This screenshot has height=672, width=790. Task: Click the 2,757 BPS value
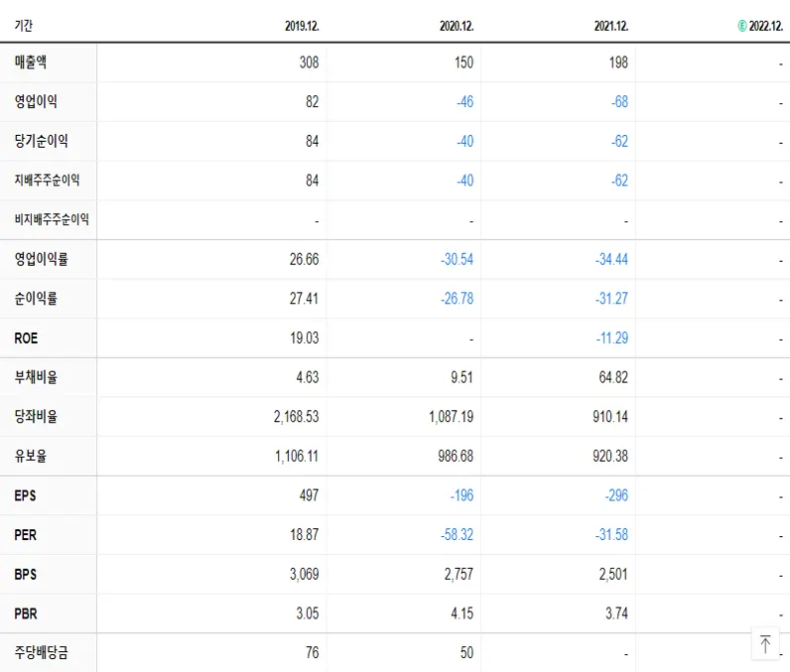click(x=459, y=574)
